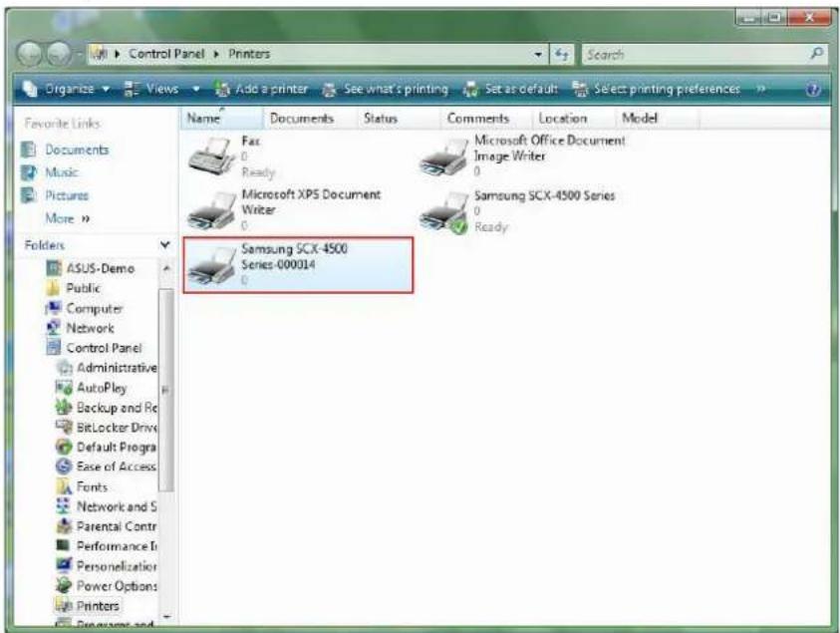This screenshot has width=840, height=633.
Task: Click BitLocker Drive tree icon
Action: tap(64, 428)
